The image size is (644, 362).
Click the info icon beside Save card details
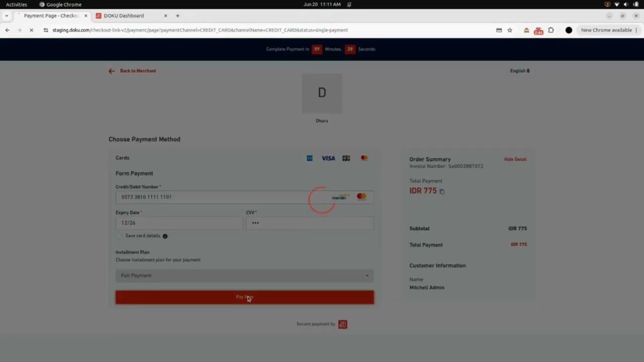point(165,236)
